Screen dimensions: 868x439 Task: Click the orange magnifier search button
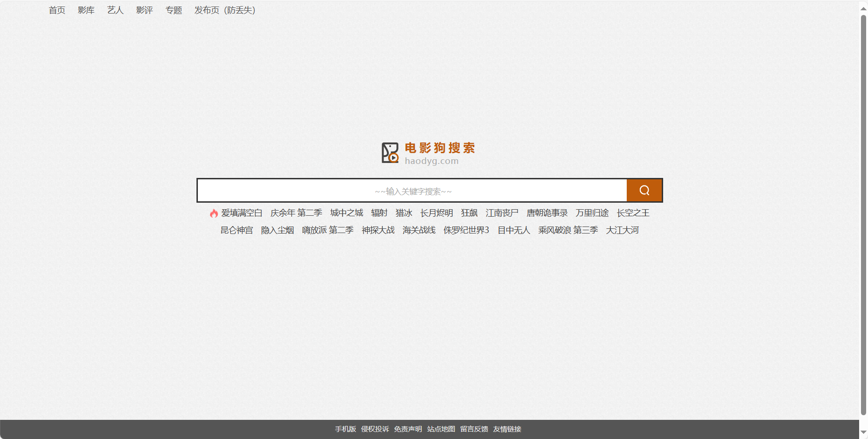[644, 191]
